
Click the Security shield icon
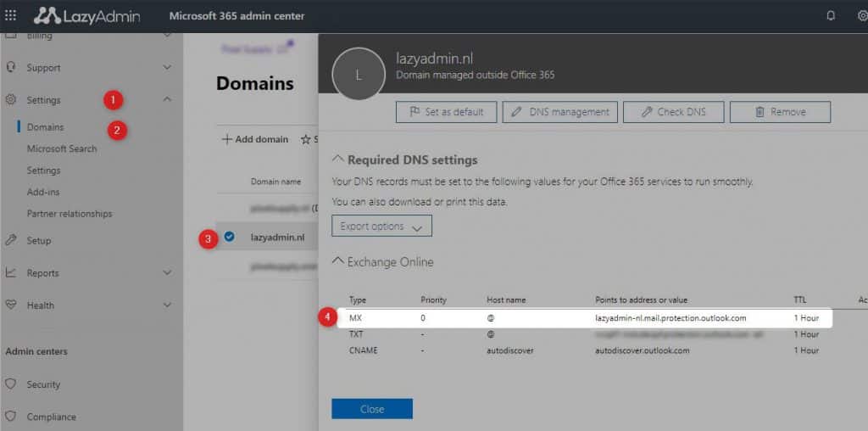10,384
